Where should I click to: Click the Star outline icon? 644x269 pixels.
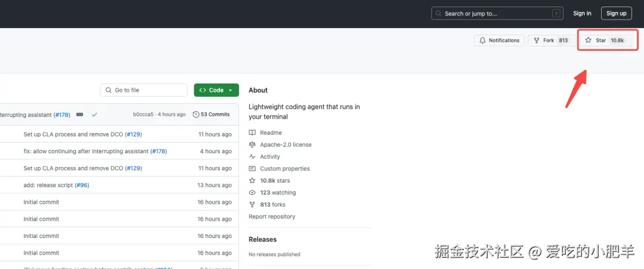(588, 40)
